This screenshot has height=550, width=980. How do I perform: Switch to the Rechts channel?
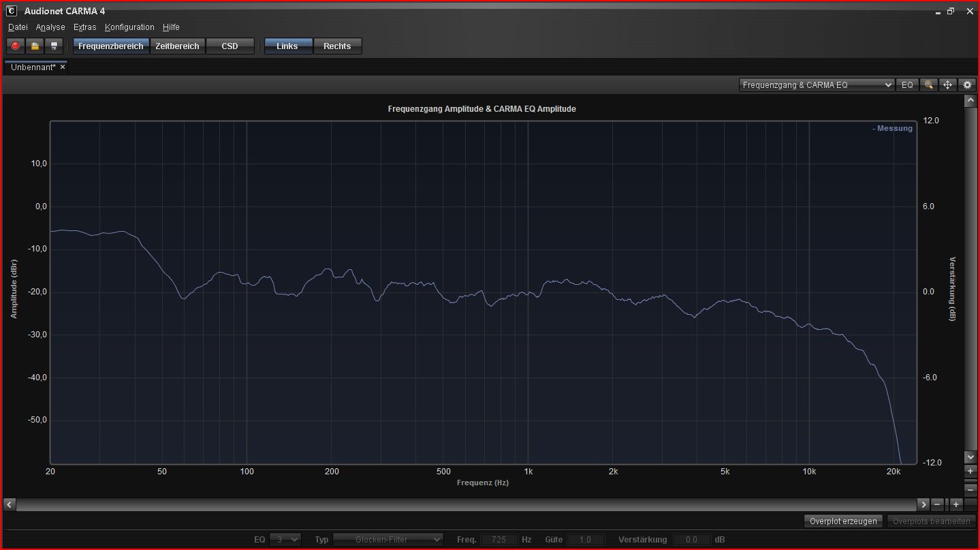[337, 46]
